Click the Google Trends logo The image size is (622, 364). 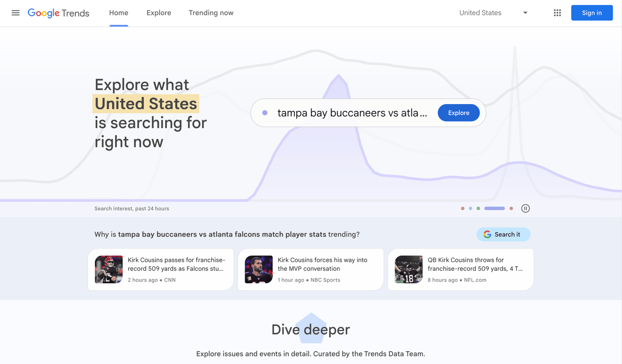[x=58, y=13]
